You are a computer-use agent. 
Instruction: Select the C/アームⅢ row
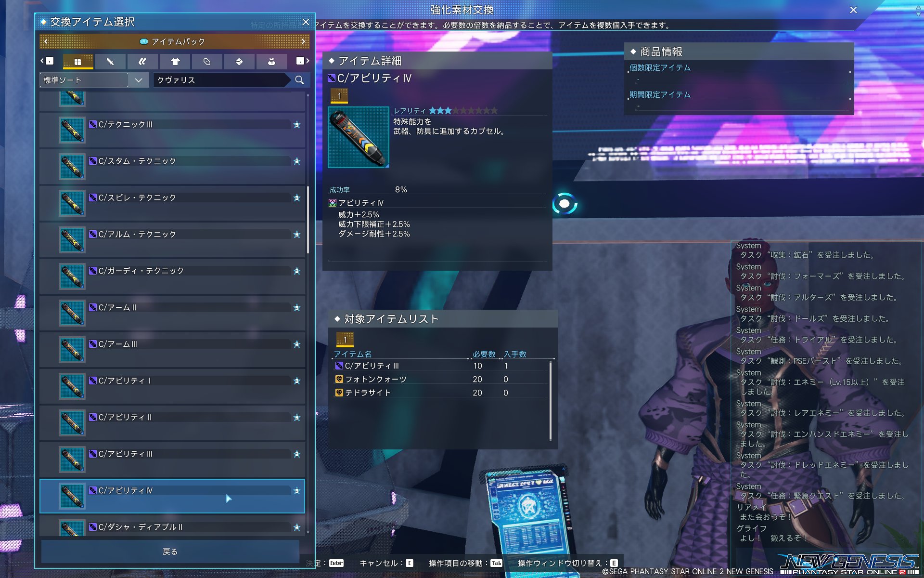pos(172,350)
